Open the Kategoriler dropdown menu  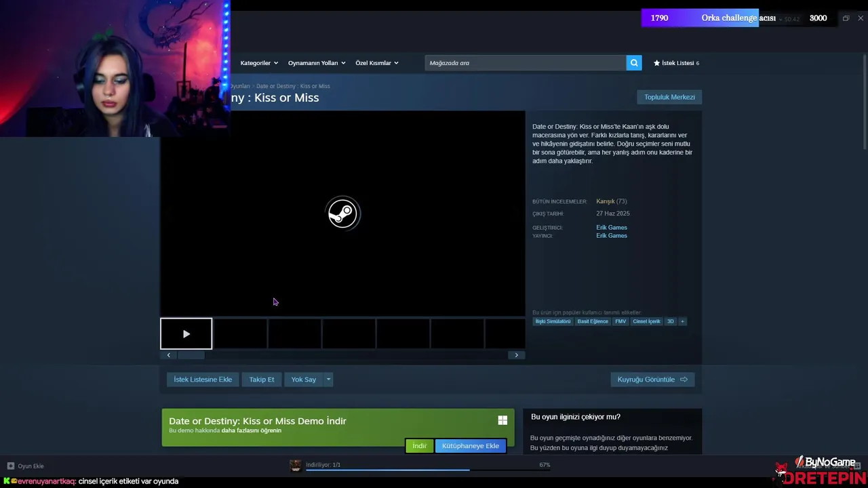259,63
